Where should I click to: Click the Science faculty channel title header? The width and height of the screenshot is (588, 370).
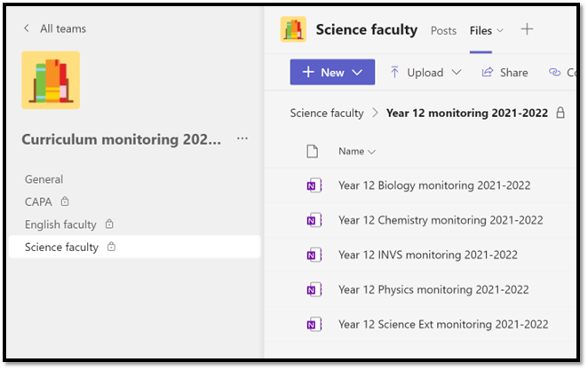click(366, 29)
